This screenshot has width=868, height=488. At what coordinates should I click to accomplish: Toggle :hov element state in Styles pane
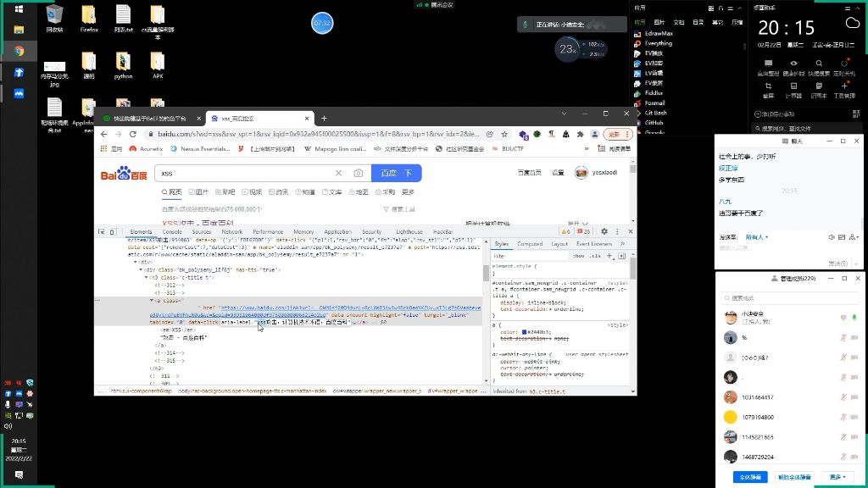tap(578, 256)
